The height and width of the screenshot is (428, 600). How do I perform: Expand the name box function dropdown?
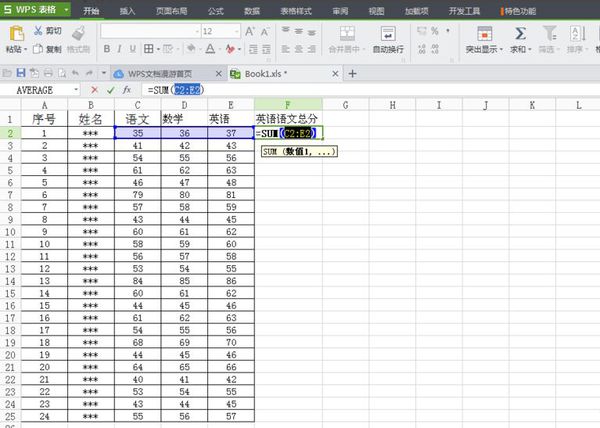tap(76, 90)
